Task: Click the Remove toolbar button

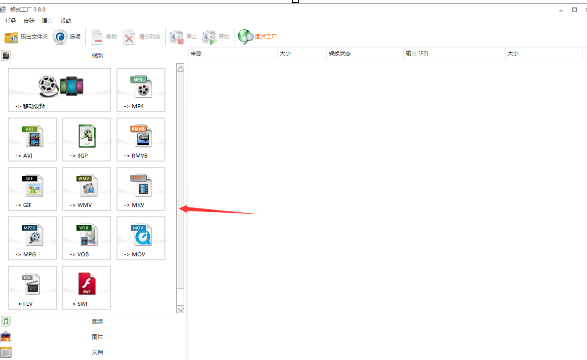Action: (x=104, y=37)
